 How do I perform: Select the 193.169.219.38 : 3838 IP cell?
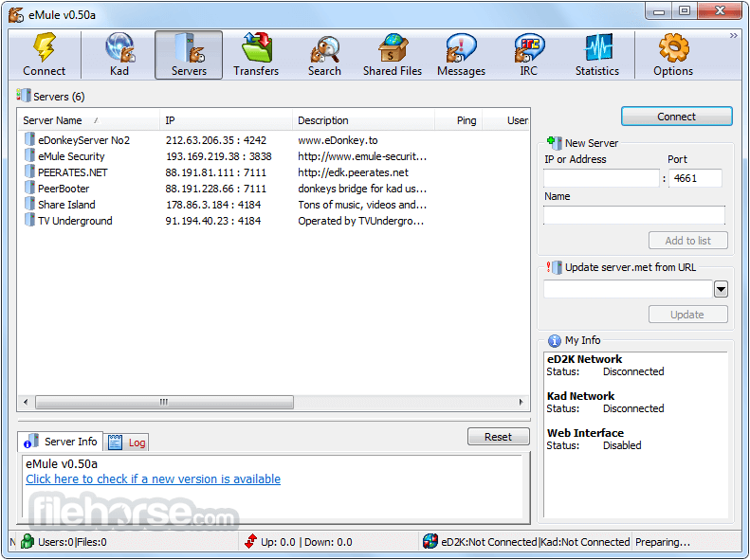(219, 156)
